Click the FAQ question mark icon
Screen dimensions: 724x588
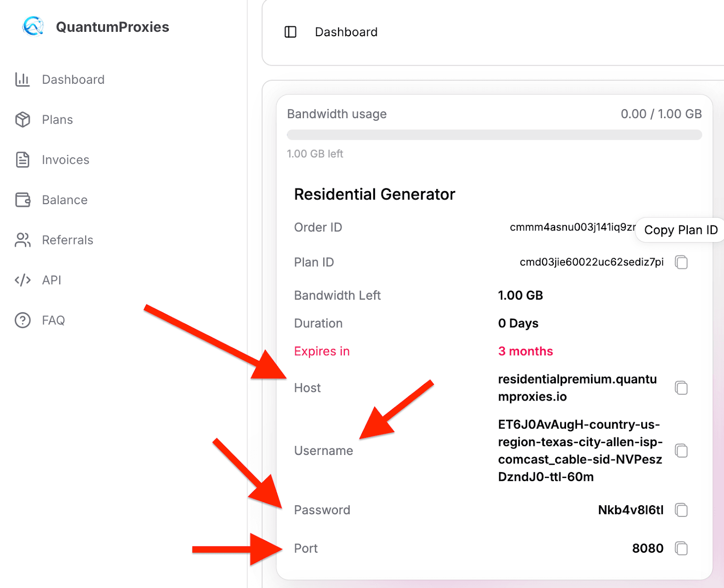pyautogui.click(x=22, y=320)
